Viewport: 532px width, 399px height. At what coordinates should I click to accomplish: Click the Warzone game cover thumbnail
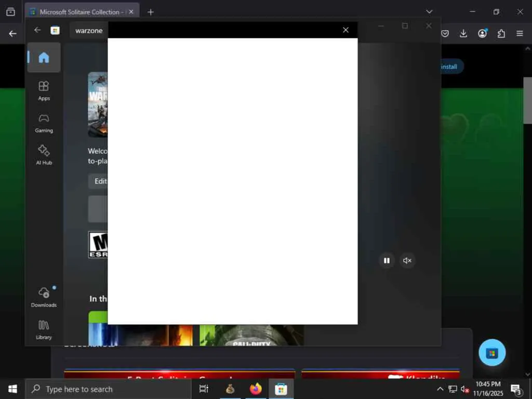coord(98,104)
